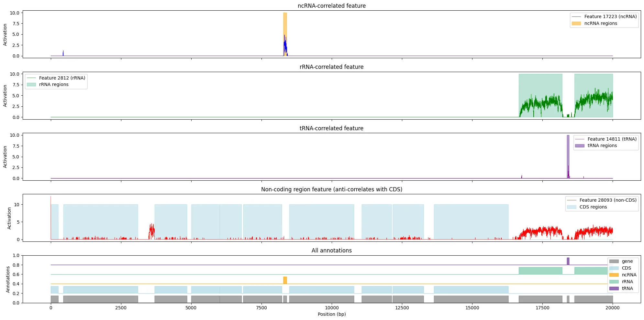644x320 pixels.
Task: Click the ncRNA-correlated feature title
Action: tap(331, 5)
